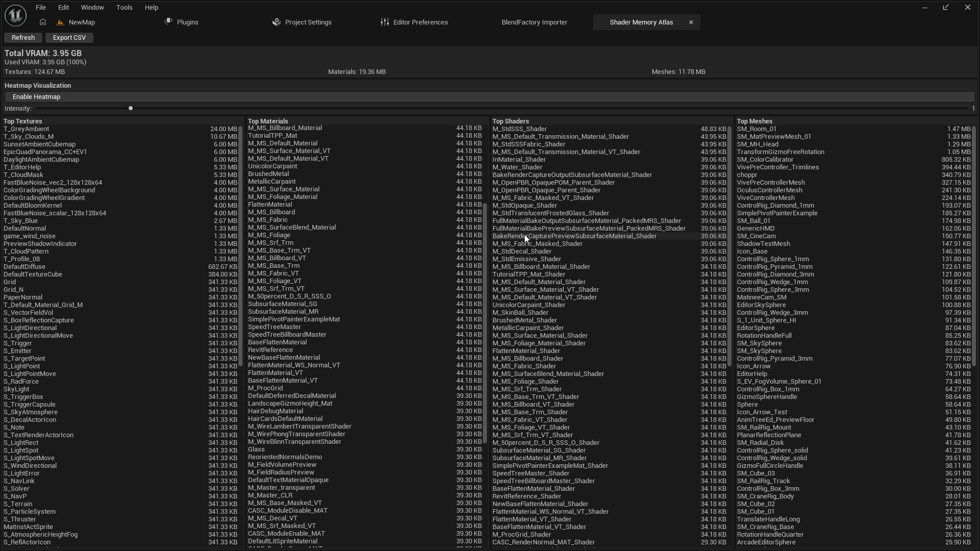Select SunsetAmbientCubemap texture row

click(x=120, y=144)
